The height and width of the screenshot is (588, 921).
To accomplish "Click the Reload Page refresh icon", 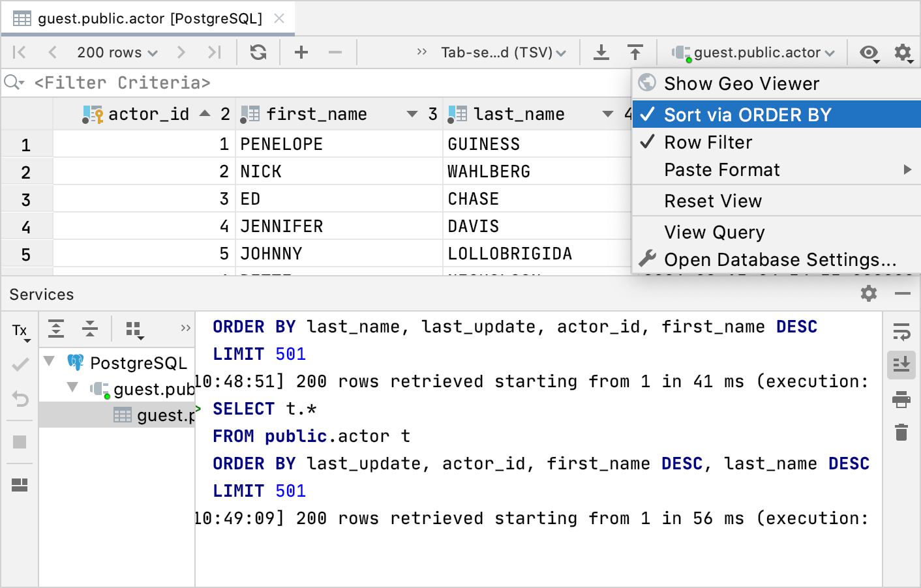I will click(x=258, y=52).
